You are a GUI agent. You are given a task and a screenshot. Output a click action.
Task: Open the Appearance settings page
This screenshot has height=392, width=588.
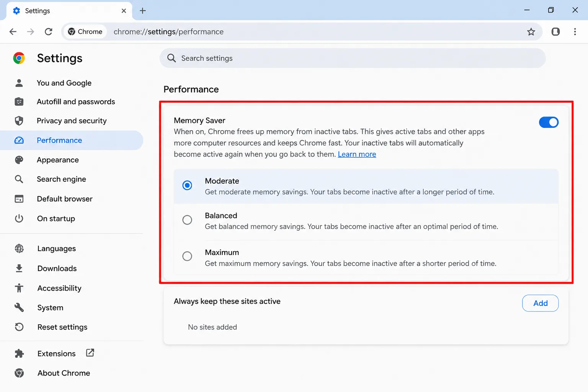72,160
